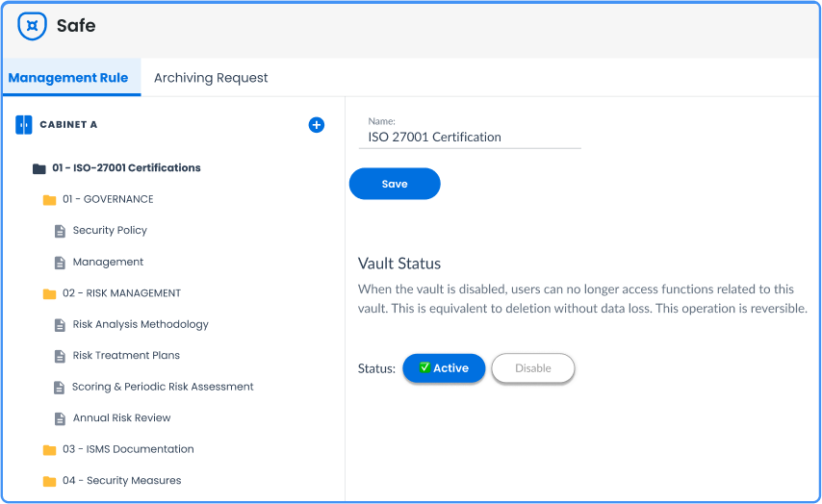Select the Security Policy document

coord(110,230)
